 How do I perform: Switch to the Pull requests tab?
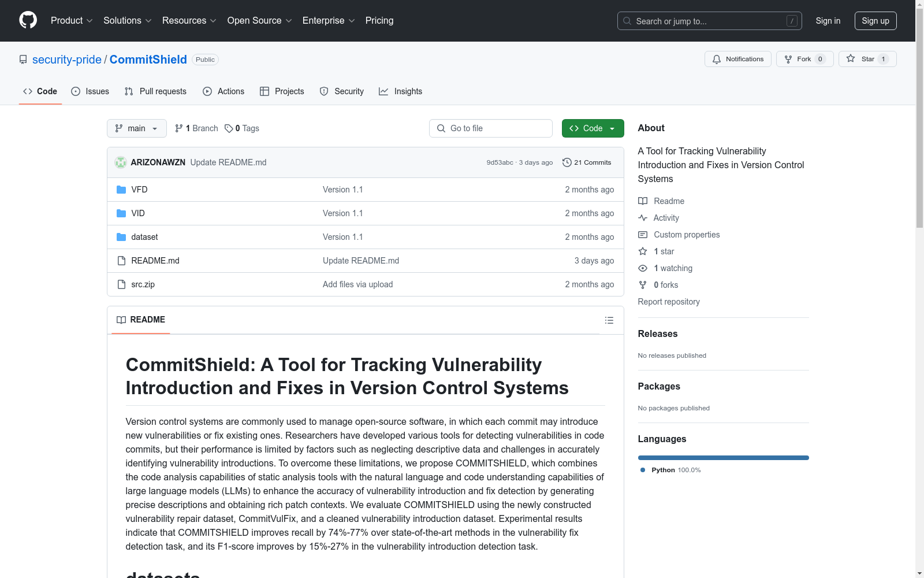tap(155, 91)
